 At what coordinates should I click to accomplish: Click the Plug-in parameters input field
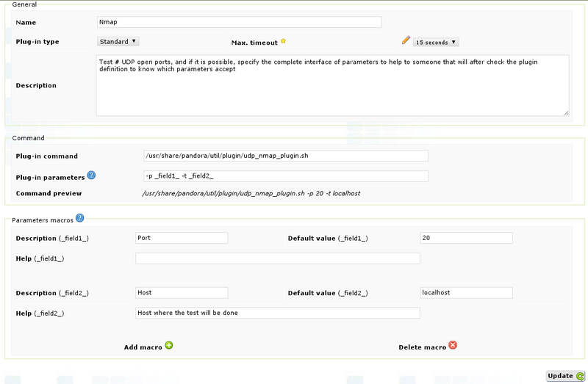[285, 176]
